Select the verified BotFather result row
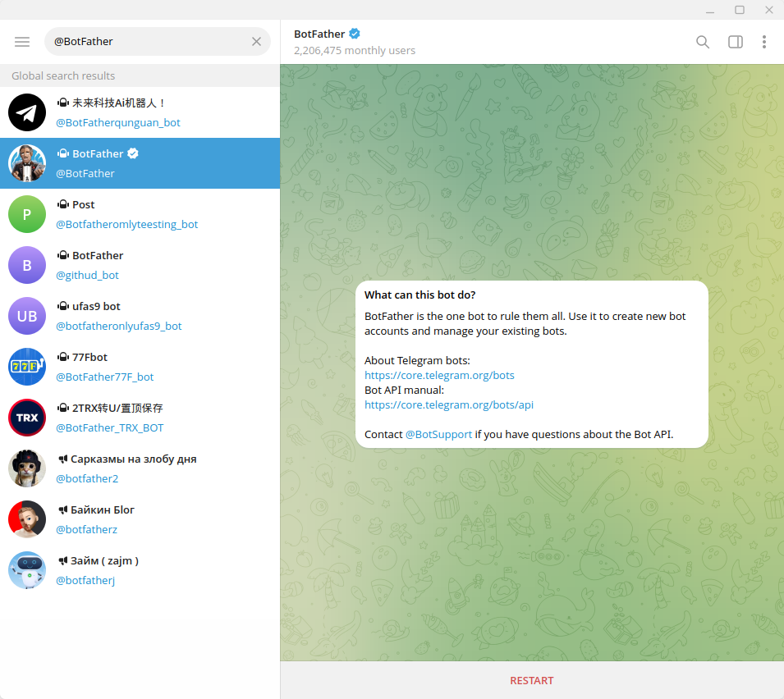The width and height of the screenshot is (784, 699). (x=140, y=163)
